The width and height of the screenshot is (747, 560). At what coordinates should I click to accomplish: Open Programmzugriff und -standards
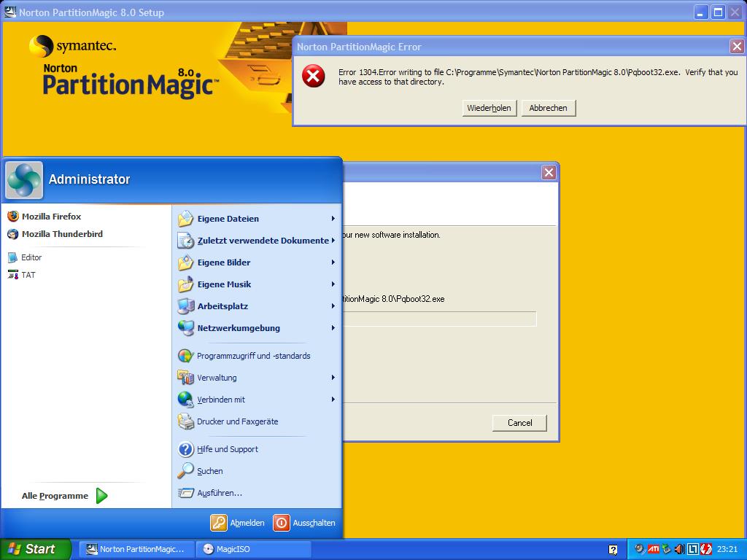[x=257, y=356]
